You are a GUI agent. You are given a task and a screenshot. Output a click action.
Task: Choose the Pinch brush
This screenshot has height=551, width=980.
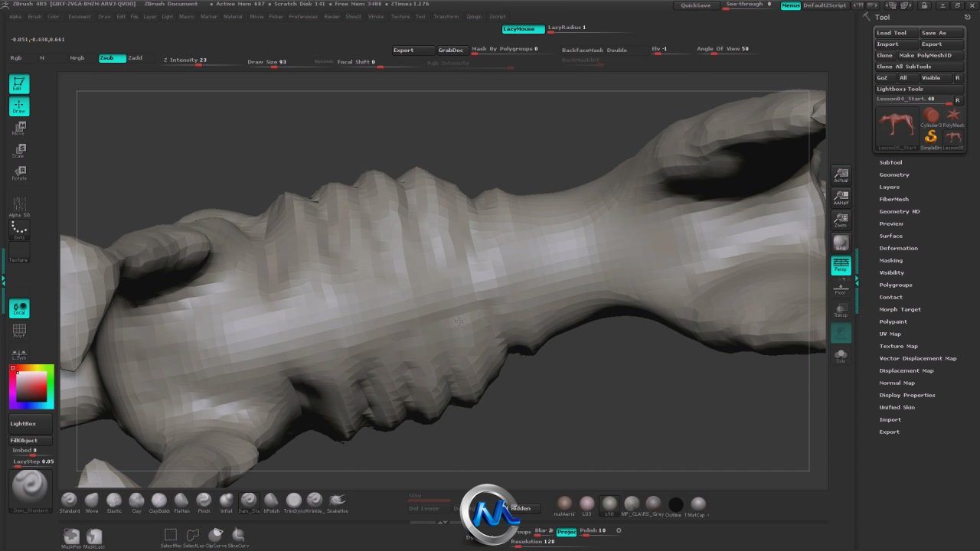click(x=204, y=502)
